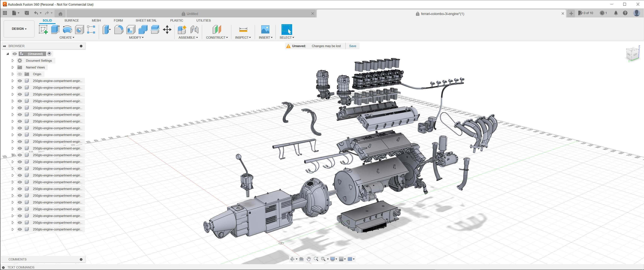Choose the Fillet tool icon

119,30
